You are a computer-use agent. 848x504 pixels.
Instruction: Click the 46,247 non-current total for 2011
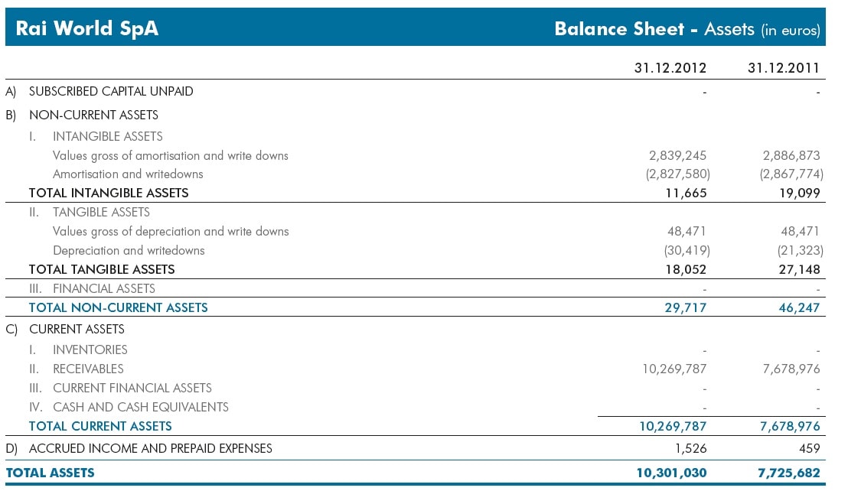[x=799, y=307]
